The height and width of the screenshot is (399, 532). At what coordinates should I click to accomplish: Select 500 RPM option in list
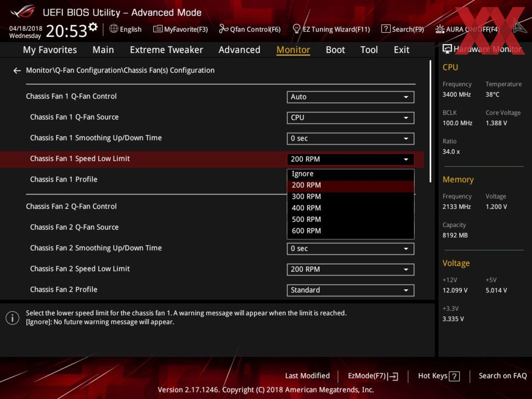[x=350, y=219]
